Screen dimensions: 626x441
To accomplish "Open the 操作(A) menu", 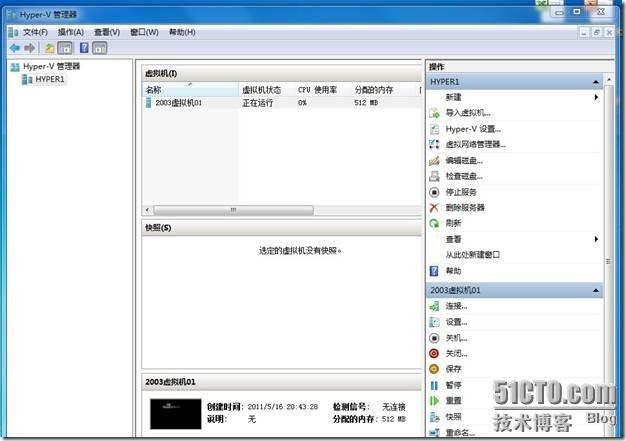I will point(71,32).
